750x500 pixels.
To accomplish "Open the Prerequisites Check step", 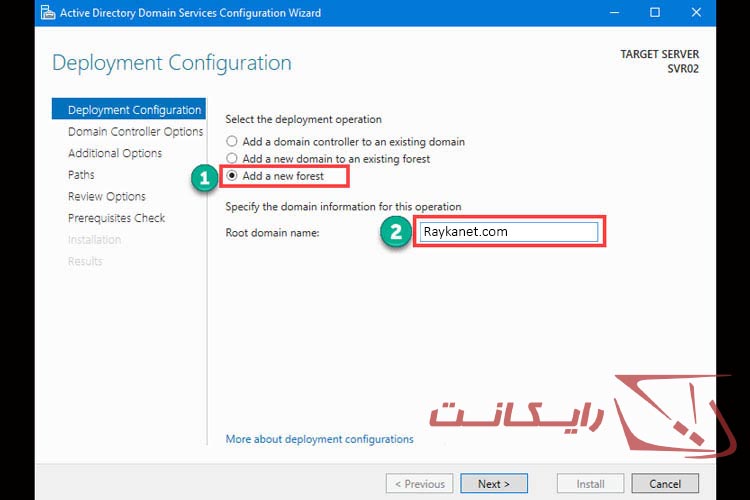I will coord(116,218).
